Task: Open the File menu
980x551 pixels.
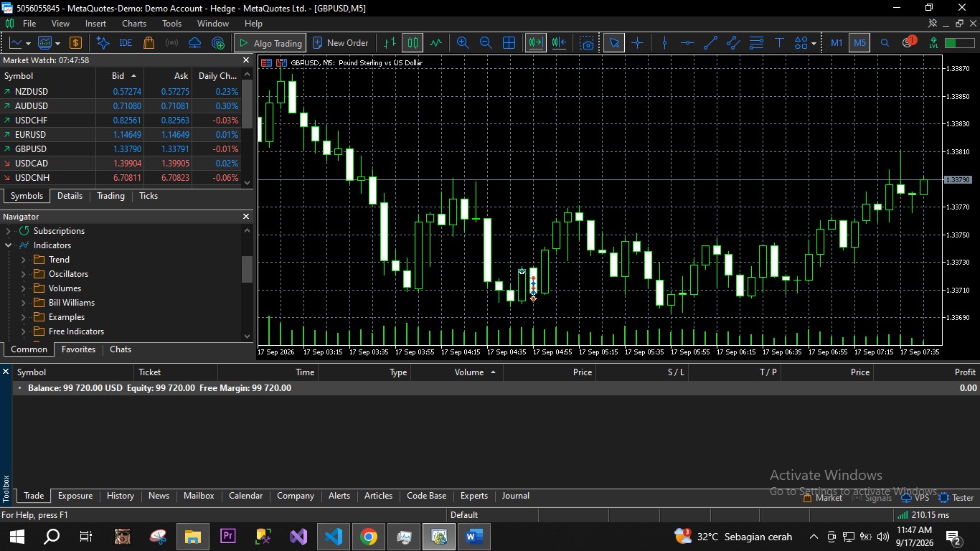Action: pos(29,24)
